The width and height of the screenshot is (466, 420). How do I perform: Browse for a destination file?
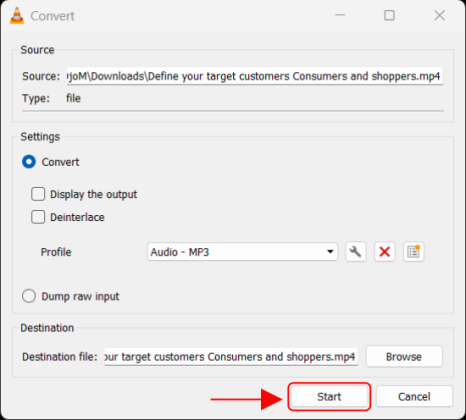(x=404, y=357)
